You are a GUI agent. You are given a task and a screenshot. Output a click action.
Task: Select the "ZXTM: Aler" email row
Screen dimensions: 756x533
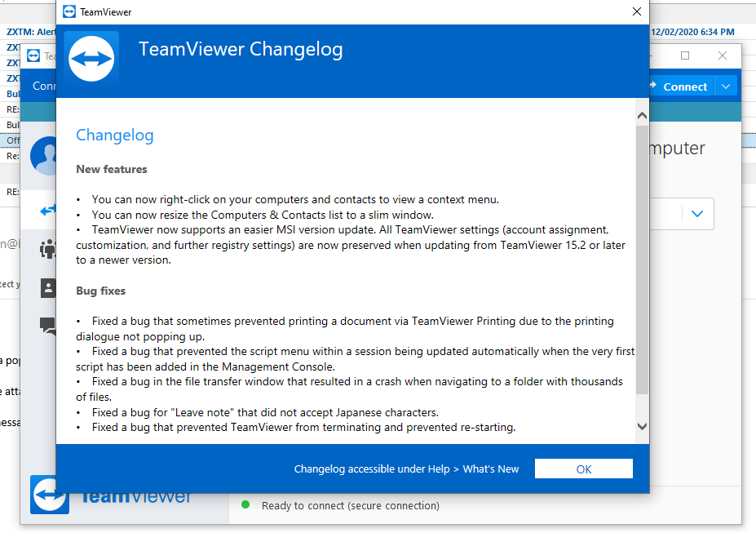(31, 32)
